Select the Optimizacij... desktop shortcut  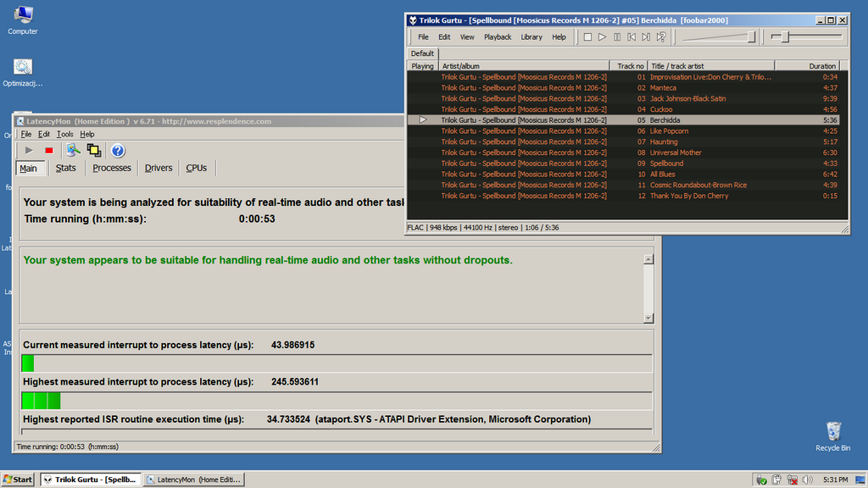coord(23,73)
